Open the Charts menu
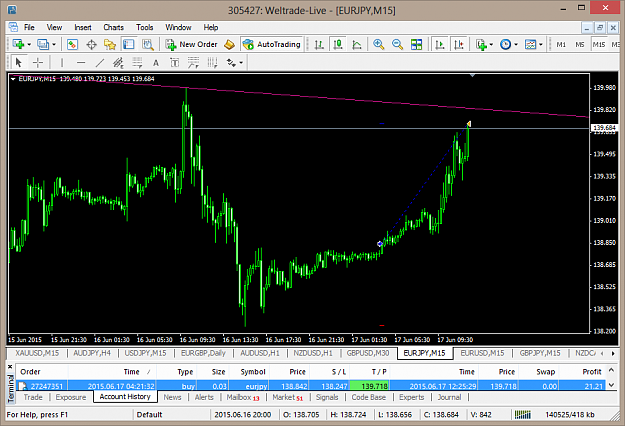Screen dimensions: 625x426 tap(114, 27)
